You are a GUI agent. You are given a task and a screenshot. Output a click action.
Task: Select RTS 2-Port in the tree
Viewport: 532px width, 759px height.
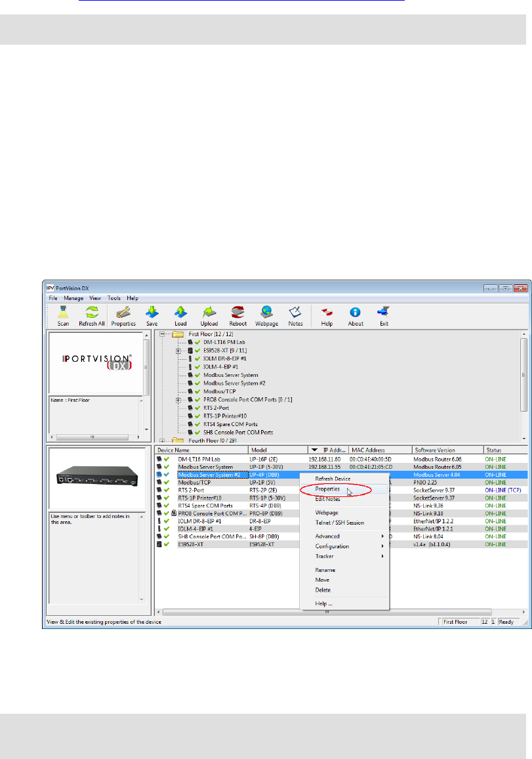click(216, 408)
